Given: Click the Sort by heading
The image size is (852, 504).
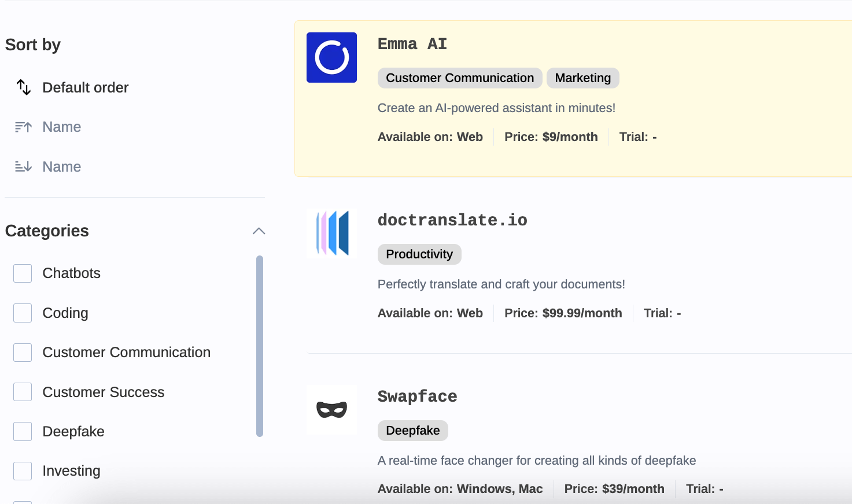Looking at the screenshot, I should [33, 45].
